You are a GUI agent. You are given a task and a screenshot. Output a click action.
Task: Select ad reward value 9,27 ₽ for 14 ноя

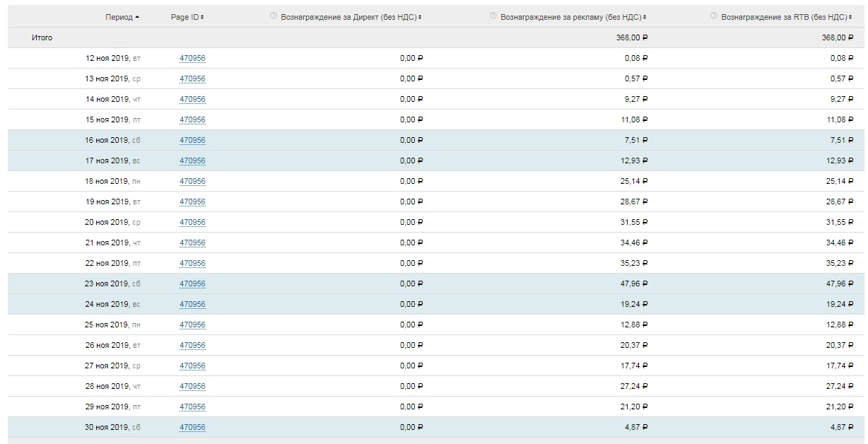click(x=636, y=99)
